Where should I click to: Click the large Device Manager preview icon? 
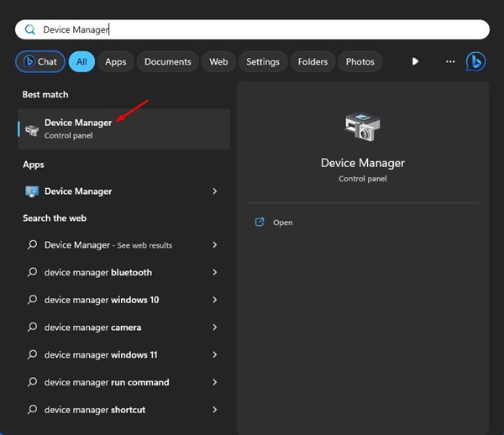[x=362, y=127]
